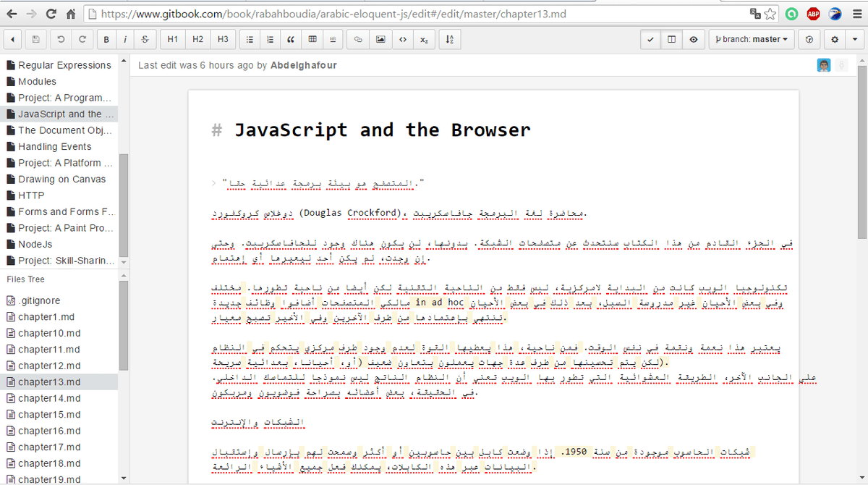The width and height of the screenshot is (868, 485).
Task: Insert a code block
Action: tap(401, 39)
